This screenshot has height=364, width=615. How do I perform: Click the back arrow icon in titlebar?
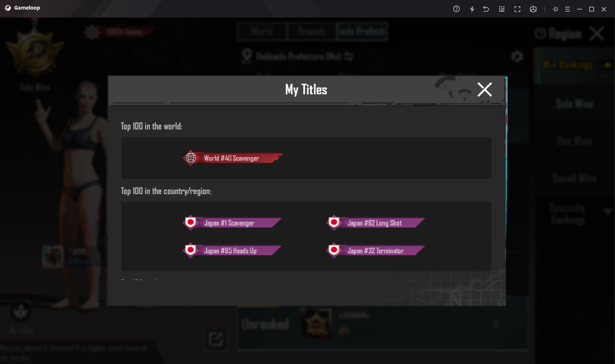coord(486,9)
